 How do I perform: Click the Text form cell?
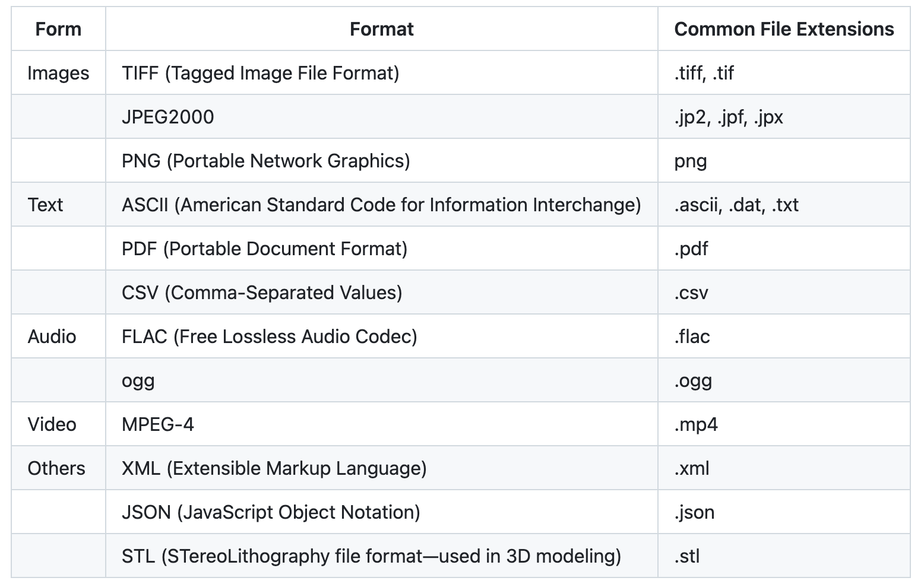pos(45,205)
